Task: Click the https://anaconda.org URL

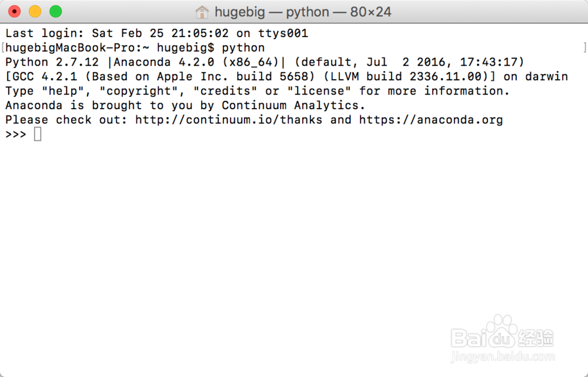Action: tap(431, 120)
